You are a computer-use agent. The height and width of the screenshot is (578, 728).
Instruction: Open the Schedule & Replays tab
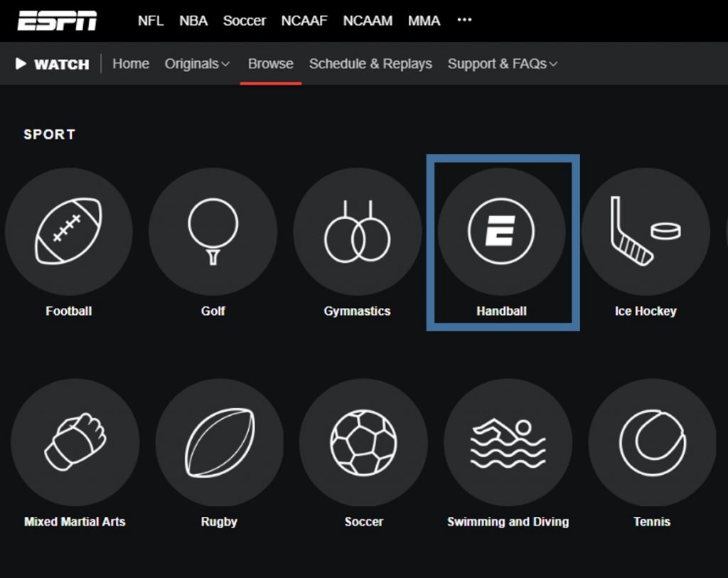(370, 63)
